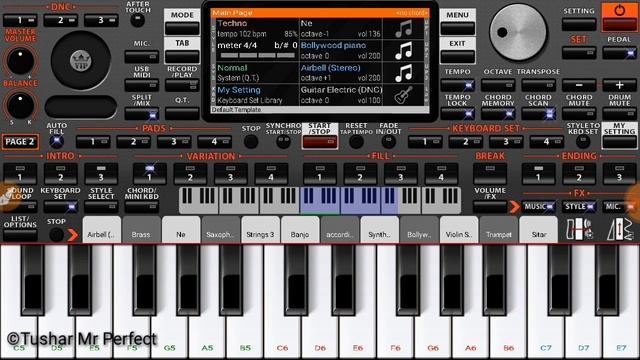Tap the orange power button

619,16
